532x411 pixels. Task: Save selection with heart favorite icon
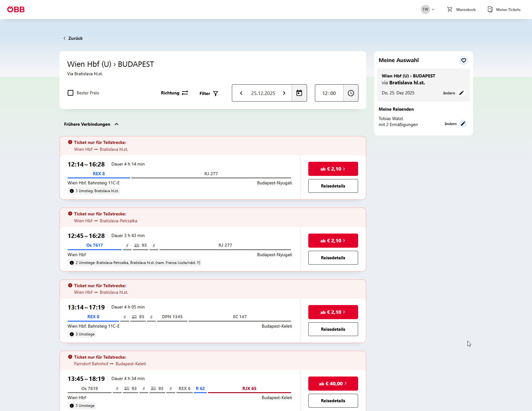click(x=463, y=61)
